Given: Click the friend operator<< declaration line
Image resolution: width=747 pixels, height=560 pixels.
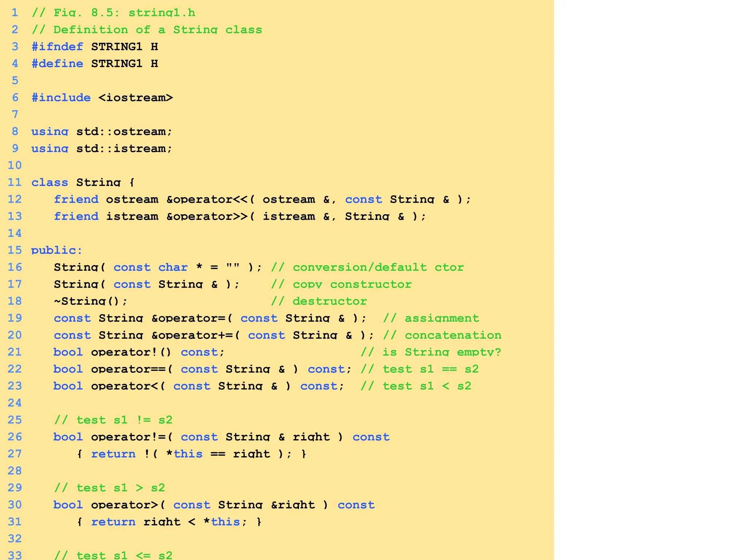Looking at the screenshot, I should 263,199.
